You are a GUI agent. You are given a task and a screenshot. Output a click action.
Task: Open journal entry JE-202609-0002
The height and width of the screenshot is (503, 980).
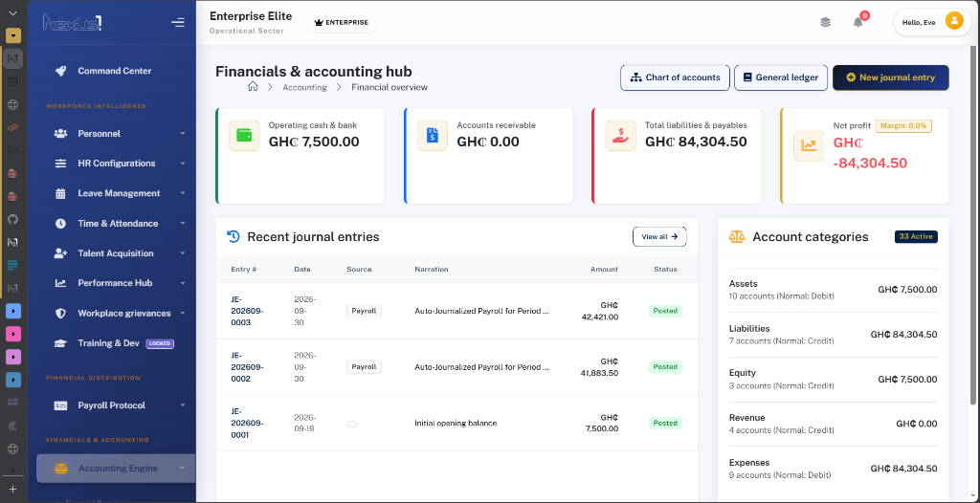pos(247,367)
